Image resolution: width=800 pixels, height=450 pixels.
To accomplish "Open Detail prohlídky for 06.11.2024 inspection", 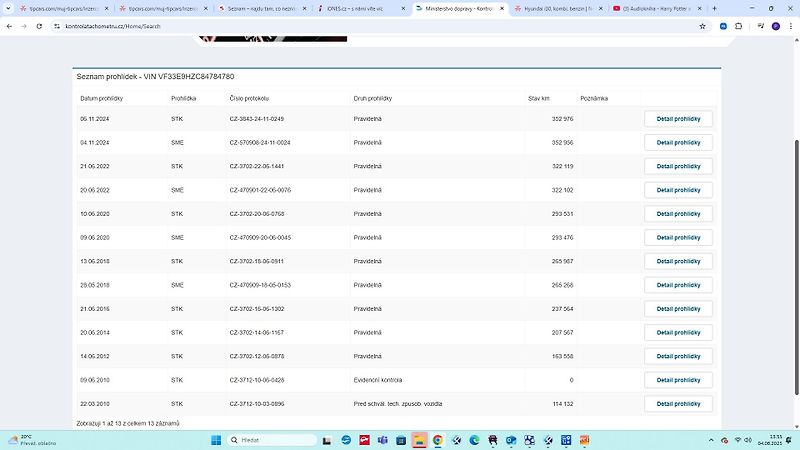I will click(x=678, y=119).
